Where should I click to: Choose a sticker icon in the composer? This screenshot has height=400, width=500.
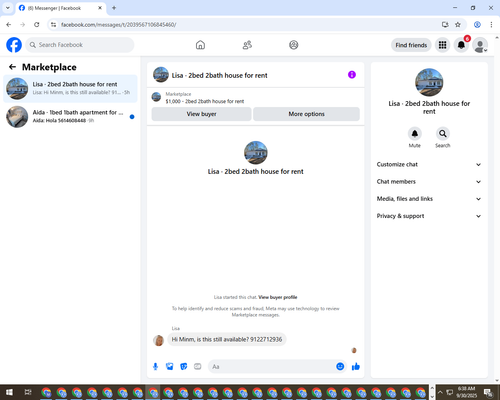[184, 367]
